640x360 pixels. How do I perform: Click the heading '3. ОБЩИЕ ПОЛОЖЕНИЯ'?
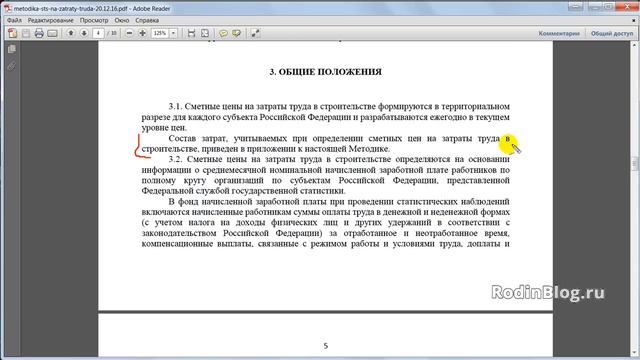click(x=325, y=72)
